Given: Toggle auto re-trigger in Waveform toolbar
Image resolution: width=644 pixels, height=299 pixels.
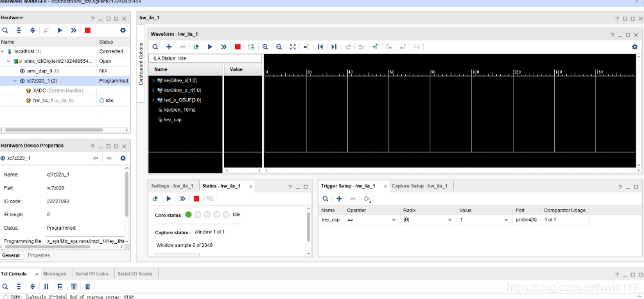Looking at the screenshot, I should pyautogui.click(x=196, y=47).
